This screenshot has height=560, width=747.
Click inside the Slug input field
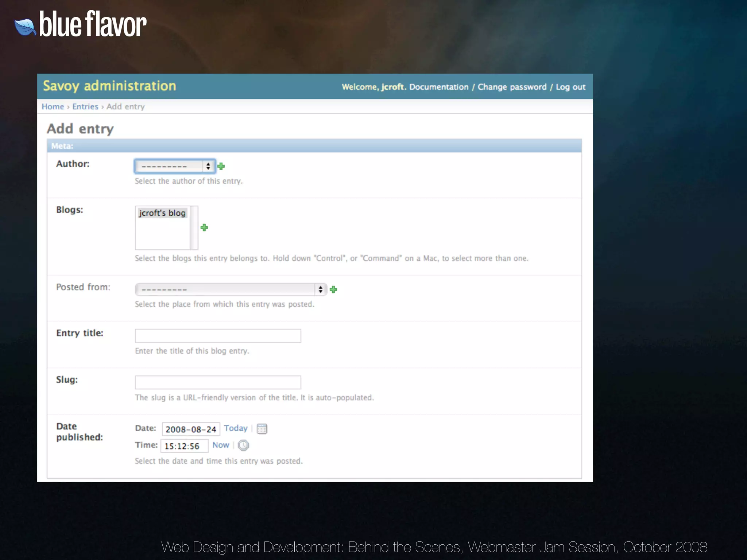(218, 382)
